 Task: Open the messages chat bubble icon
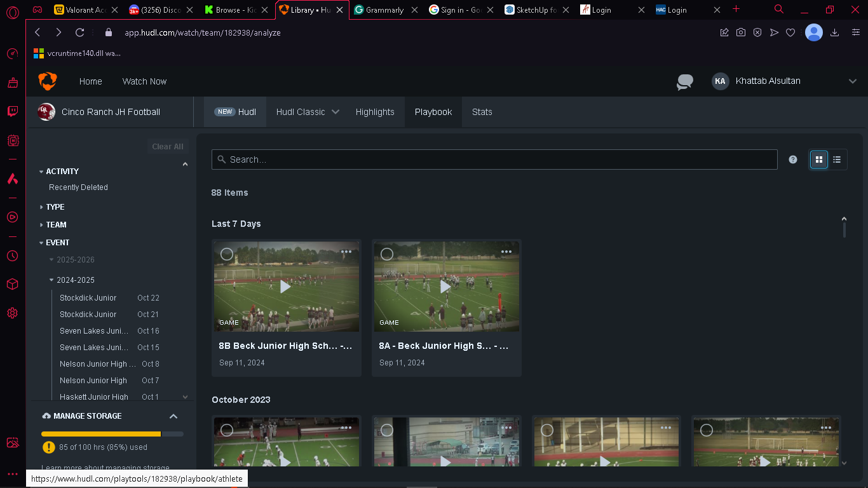[x=684, y=82]
